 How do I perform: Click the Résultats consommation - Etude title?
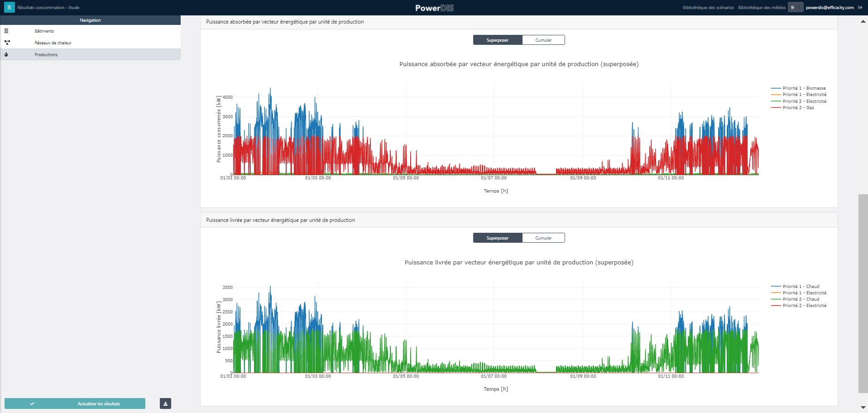(x=48, y=8)
